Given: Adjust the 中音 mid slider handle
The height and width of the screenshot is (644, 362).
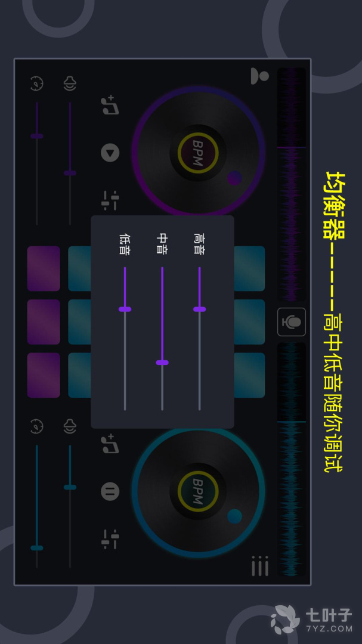Looking at the screenshot, I should [x=162, y=363].
